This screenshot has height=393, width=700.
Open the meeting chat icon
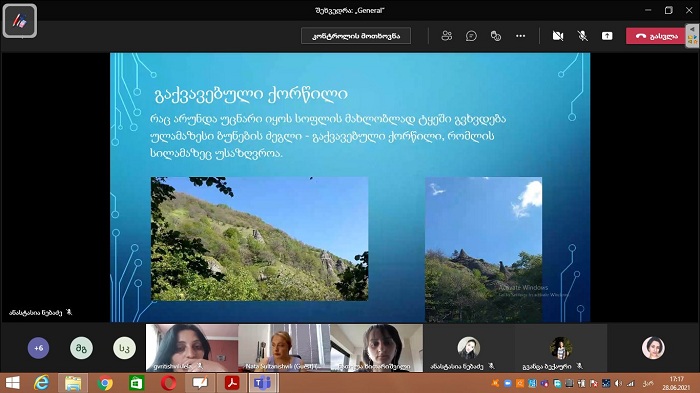pyautogui.click(x=471, y=36)
